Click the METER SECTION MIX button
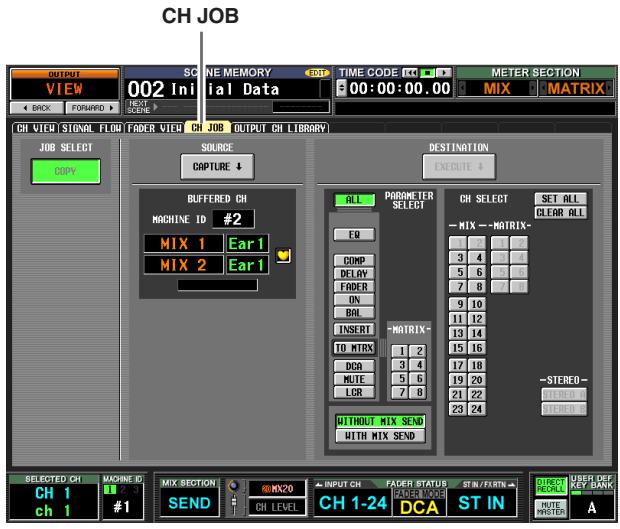This screenshot has width=620, height=529. [x=497, y=88]
